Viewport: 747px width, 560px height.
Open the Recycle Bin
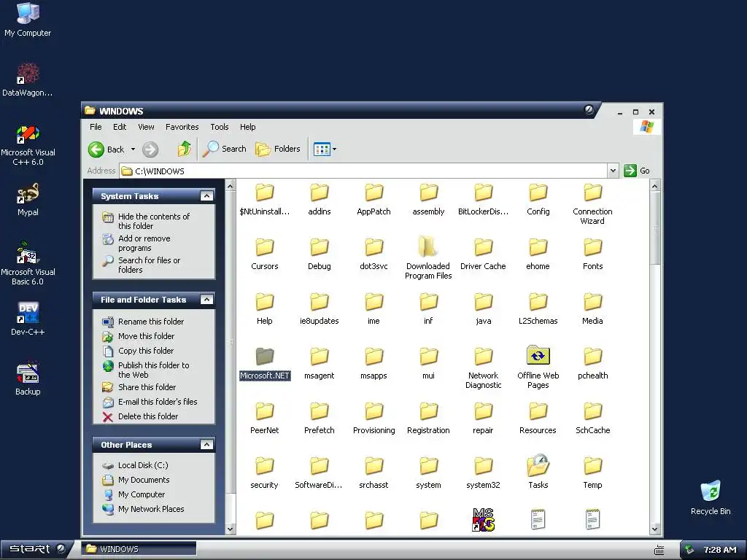pos(711,497)
